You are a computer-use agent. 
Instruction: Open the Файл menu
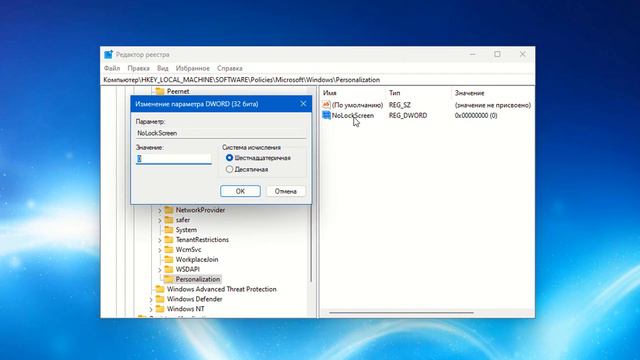[112, 68]
